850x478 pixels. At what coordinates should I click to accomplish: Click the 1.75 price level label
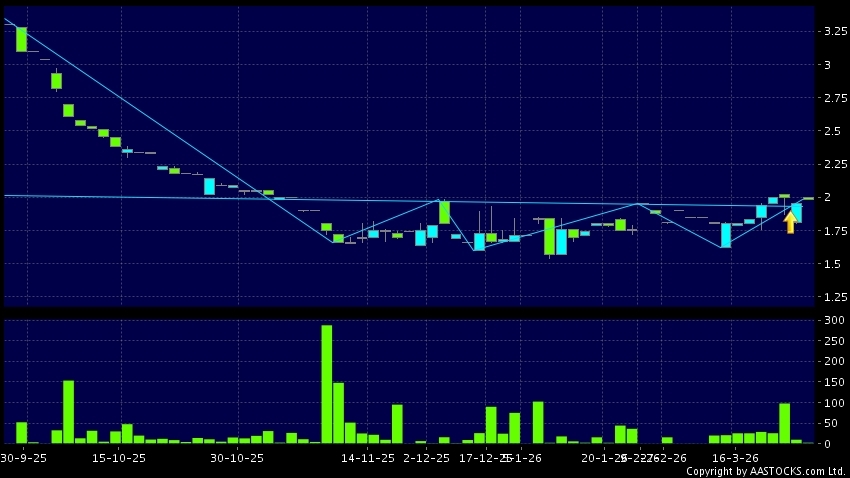click(x=833, y=231)
